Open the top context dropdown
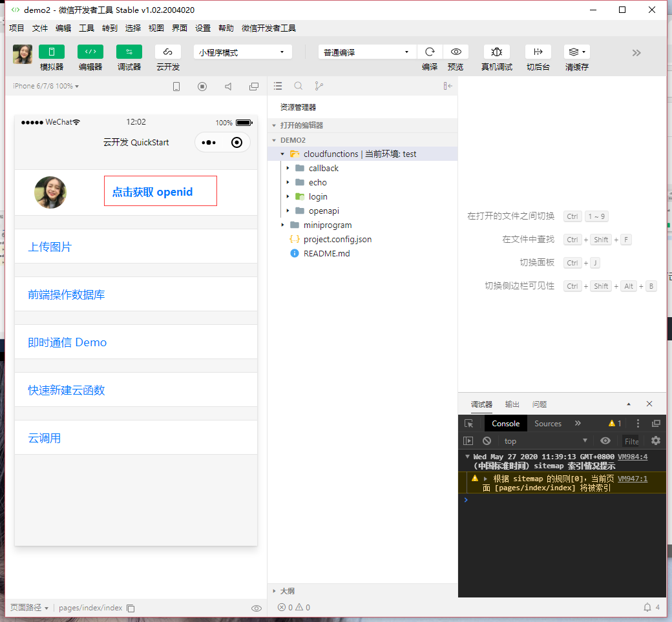 (545, 441)
